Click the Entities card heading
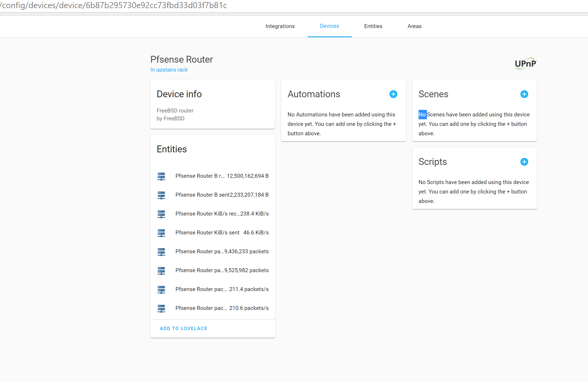588x382 pixels. click(x=172, y=149)
